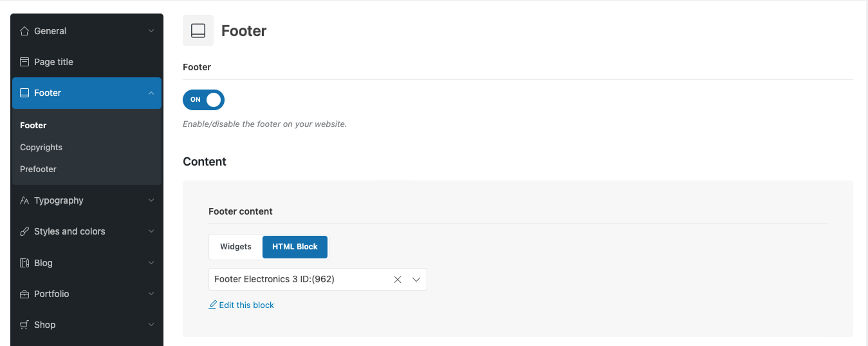868x346 pixels.
Task: Select the Widgets footer content option
Action: [235, 247]
